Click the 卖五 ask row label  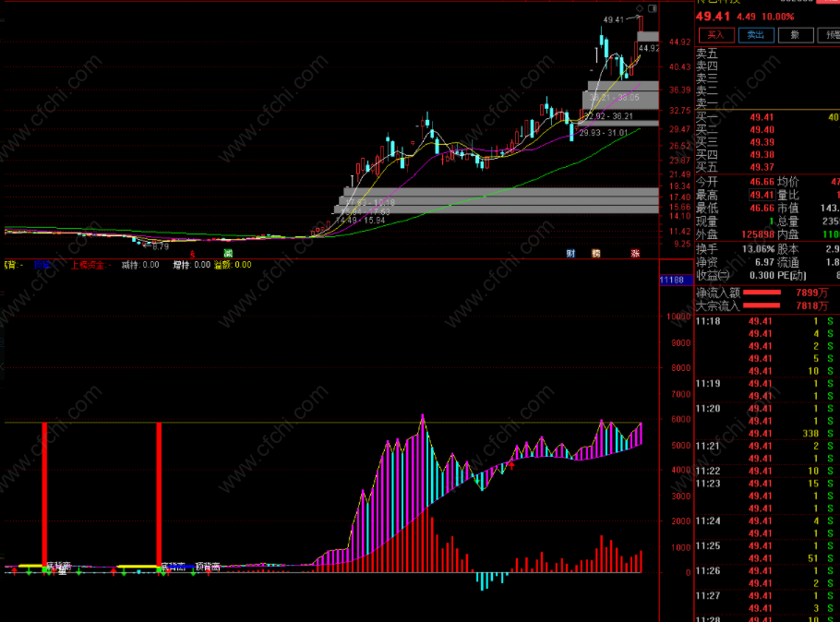[706, 54]
